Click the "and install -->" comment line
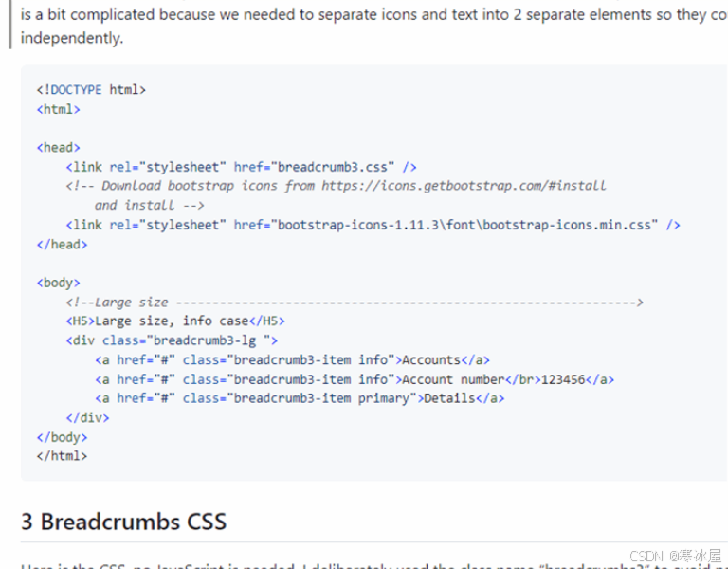This screenshot has width=728, height=569. click(150, 205)
